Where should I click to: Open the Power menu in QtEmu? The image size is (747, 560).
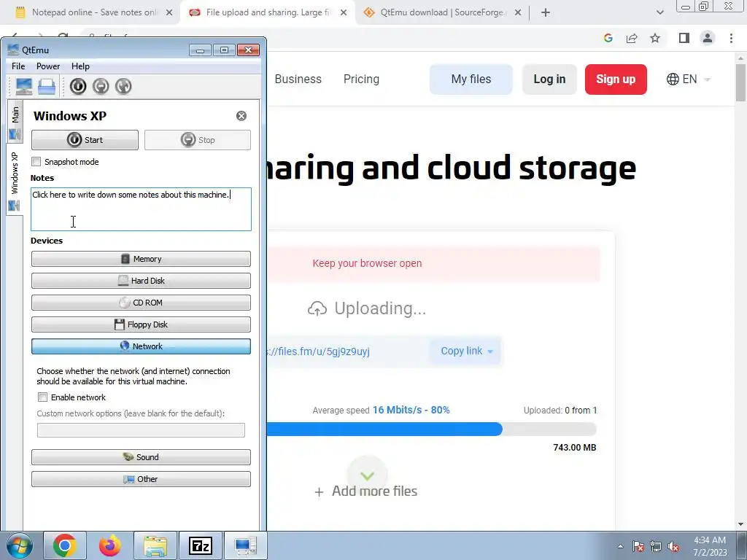48,66
